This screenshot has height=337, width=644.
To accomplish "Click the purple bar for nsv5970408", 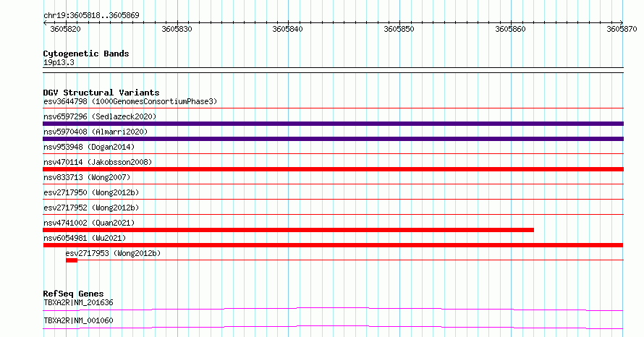I will click(333, 139).
